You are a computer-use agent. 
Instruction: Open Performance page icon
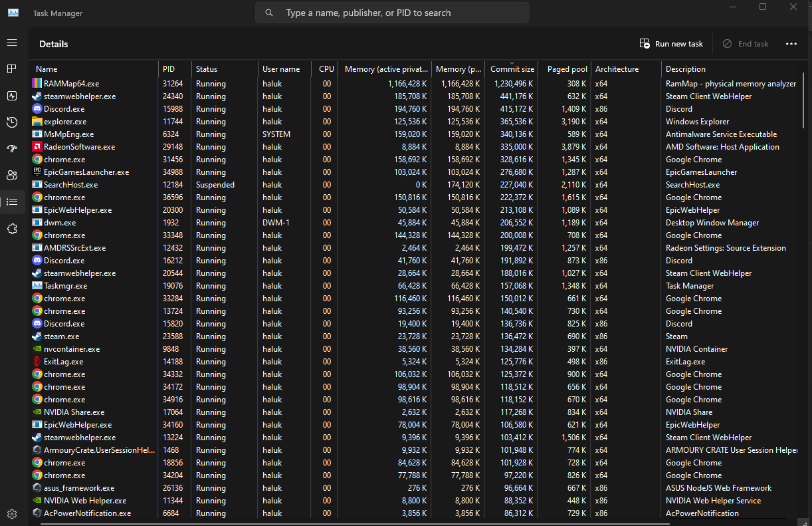pyautogui.click(x=12, y=96)
